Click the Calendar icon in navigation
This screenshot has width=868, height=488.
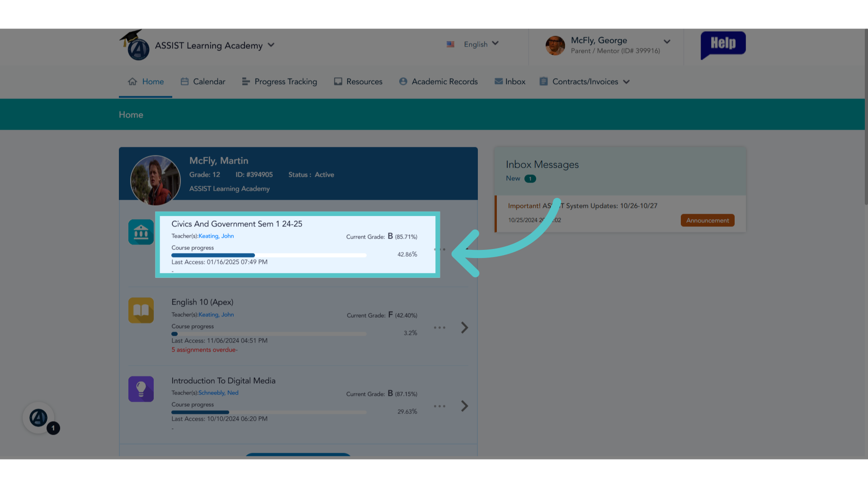(x=184, y=81)
